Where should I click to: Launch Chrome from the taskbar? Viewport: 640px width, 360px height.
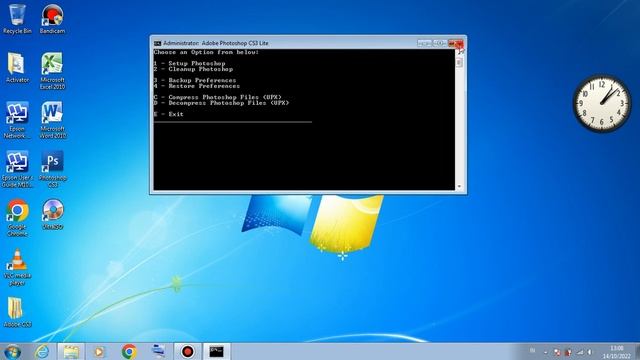[x=129, y=352]
